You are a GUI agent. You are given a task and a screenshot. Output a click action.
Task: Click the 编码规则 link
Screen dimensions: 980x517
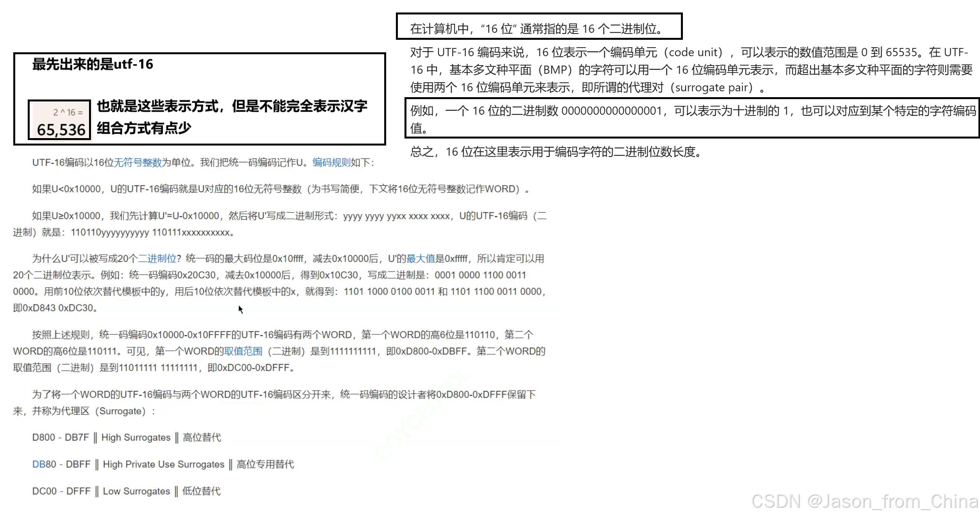click(x=331, y=163)
